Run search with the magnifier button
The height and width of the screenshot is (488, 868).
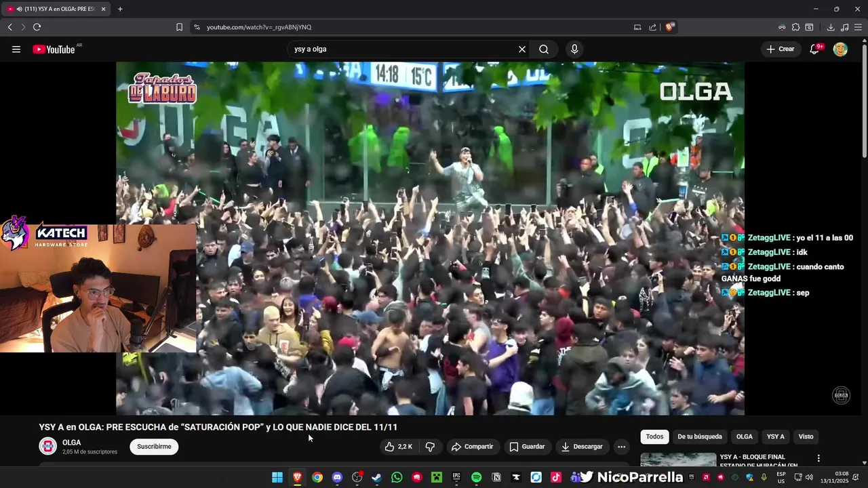(x=544, y=49)
